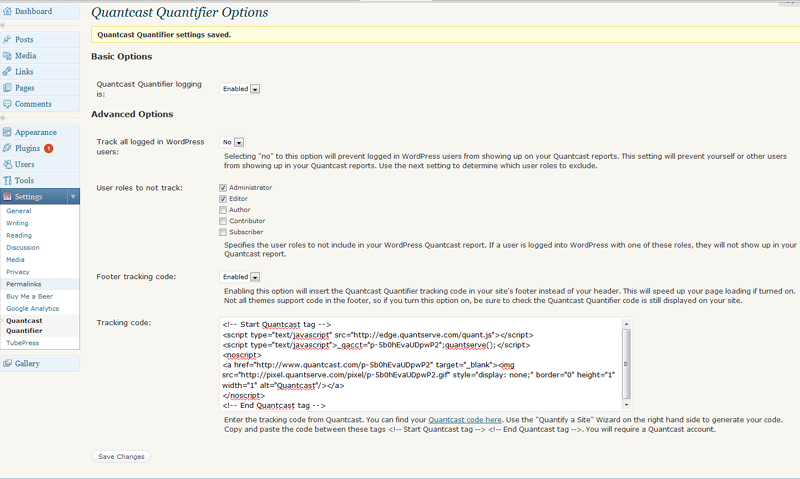800x479 pixels.
Task: Follow the 'Quantcast code here' link
Action: pos(465,420)
